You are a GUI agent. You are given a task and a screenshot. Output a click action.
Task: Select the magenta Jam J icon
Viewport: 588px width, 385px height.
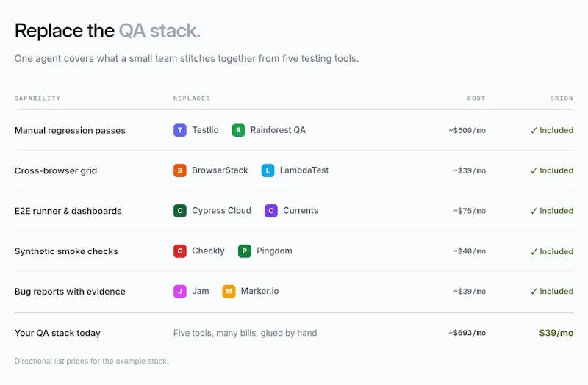click(x=180, y=291)
